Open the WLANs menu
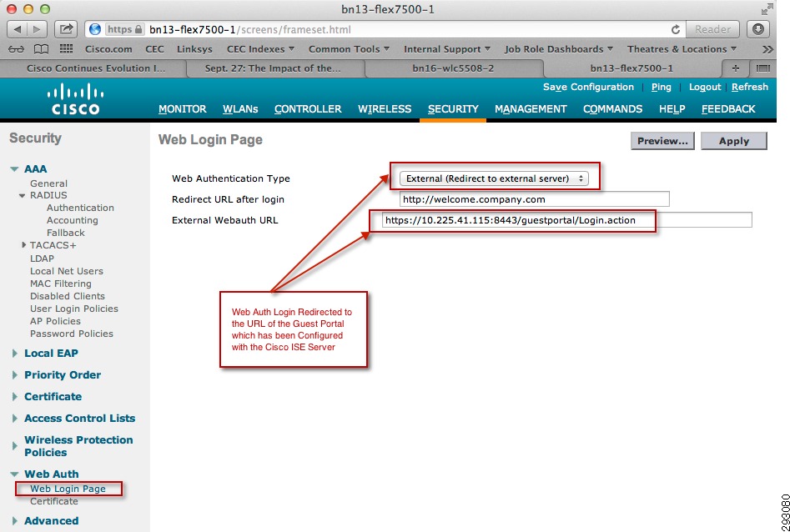The height and width of the screenshot is (532, 790). 240,108
